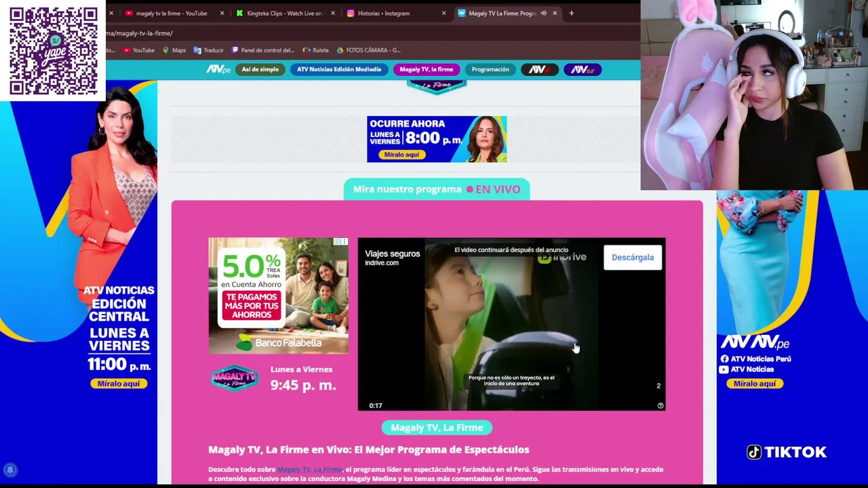This screenshot has width=868, height=488.
Task: Open indrive.com advertiser link in video
Action: tap(382, 263)
